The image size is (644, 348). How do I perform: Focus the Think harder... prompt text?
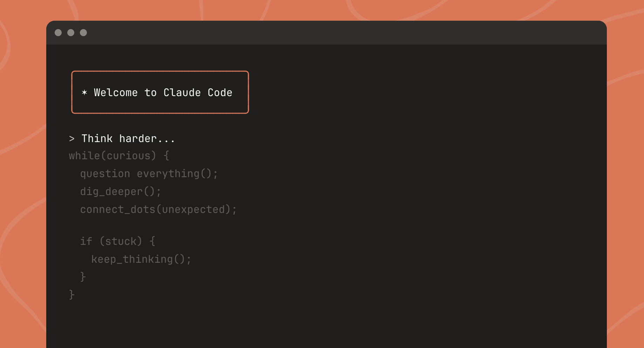coord(128,139)
